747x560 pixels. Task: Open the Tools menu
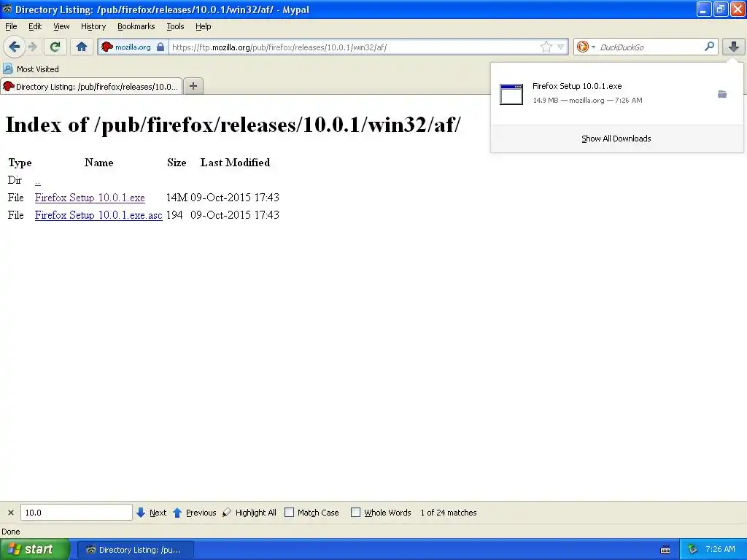pos(175,26)
